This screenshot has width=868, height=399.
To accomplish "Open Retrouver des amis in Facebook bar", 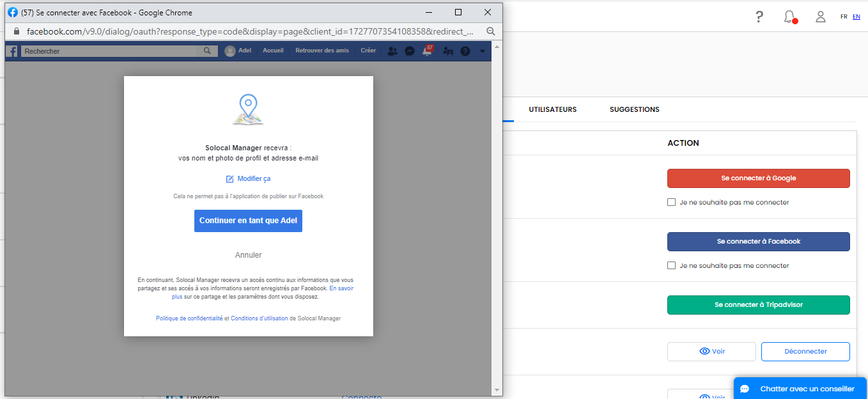I will [x=322, y=51].
